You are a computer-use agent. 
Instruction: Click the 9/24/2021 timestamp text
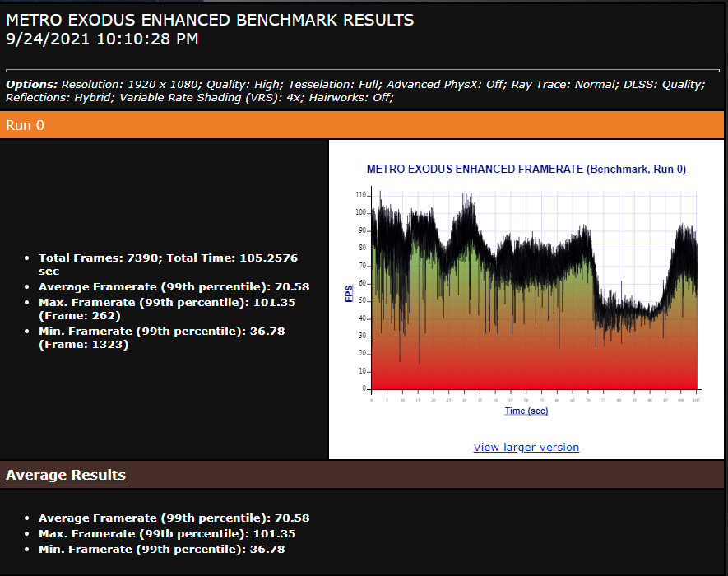click(102, 39)
